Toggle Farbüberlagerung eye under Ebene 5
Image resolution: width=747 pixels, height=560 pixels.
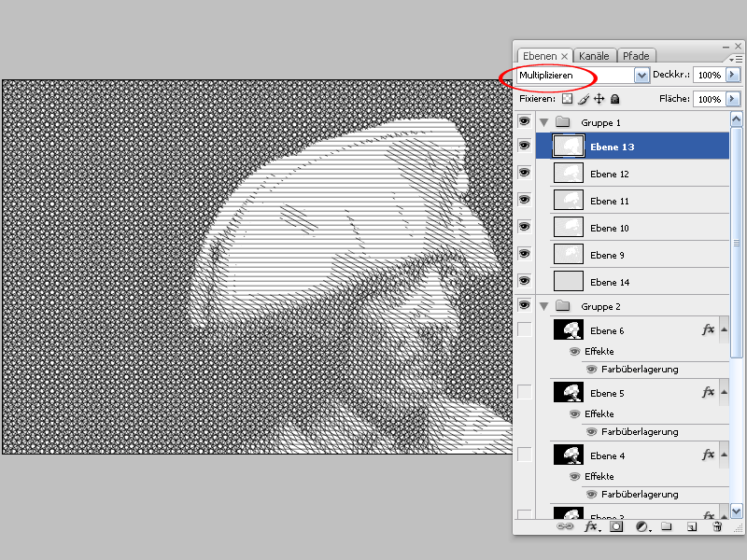pos(591,432)
